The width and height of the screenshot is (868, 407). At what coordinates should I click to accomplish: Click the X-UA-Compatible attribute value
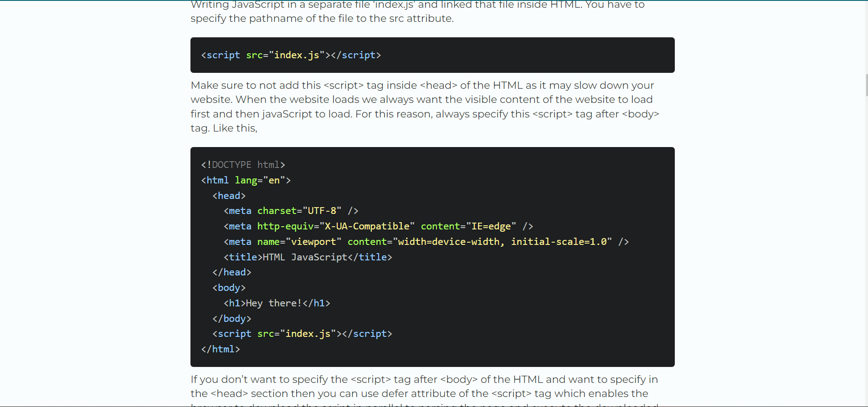[x=367, y=226]
